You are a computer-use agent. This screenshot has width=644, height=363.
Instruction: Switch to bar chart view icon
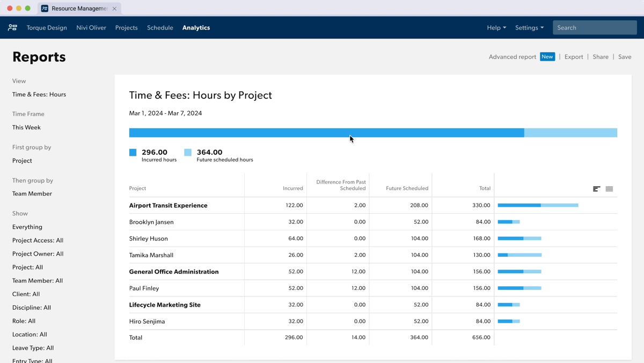pos(596,189)
